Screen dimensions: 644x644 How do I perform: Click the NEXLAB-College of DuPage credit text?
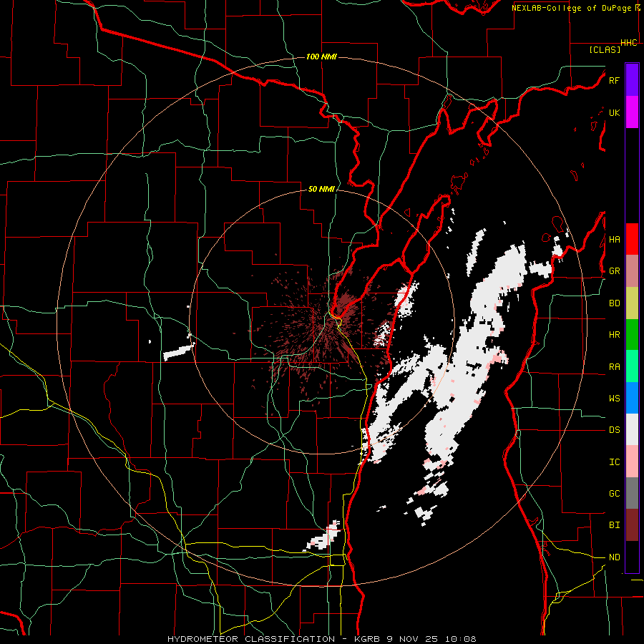[x=571, y=8]
